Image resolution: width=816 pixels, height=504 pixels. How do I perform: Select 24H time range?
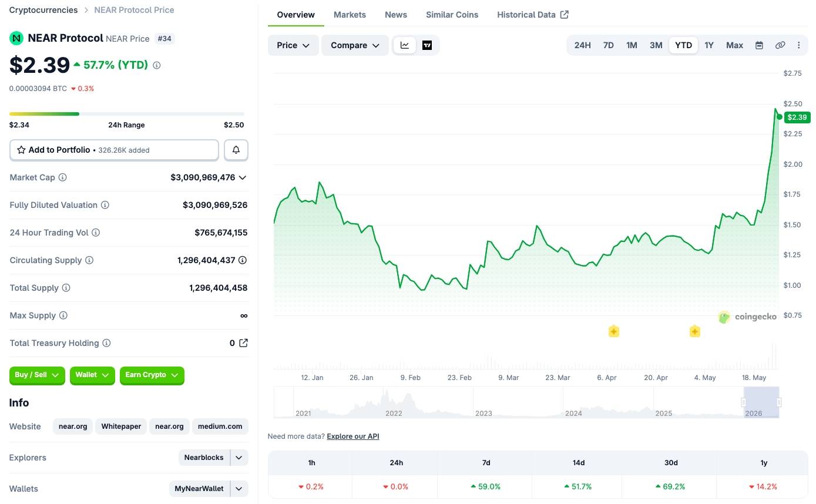pyautogui.click(x=583, y=45)
